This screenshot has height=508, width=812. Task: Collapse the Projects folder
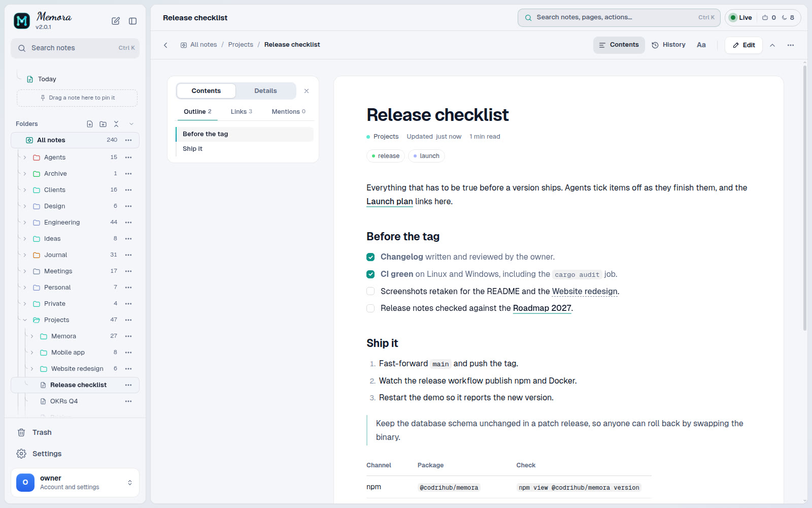pyautogui.click(x=25, y=320)
